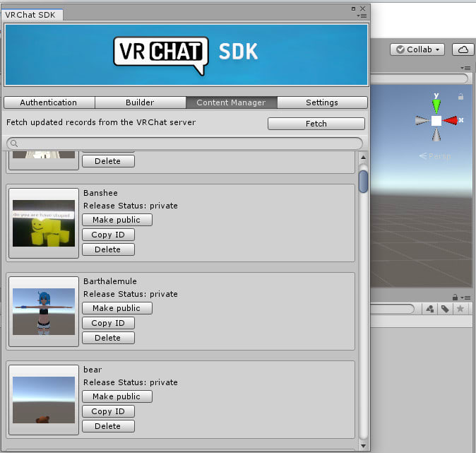
Task: Delete the Banshee avatar
Action: coord(108,249)
